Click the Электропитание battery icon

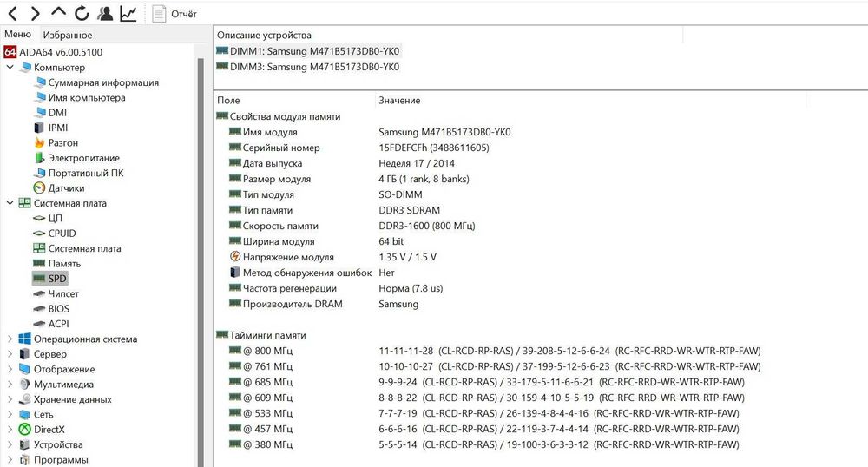[39, 158]
